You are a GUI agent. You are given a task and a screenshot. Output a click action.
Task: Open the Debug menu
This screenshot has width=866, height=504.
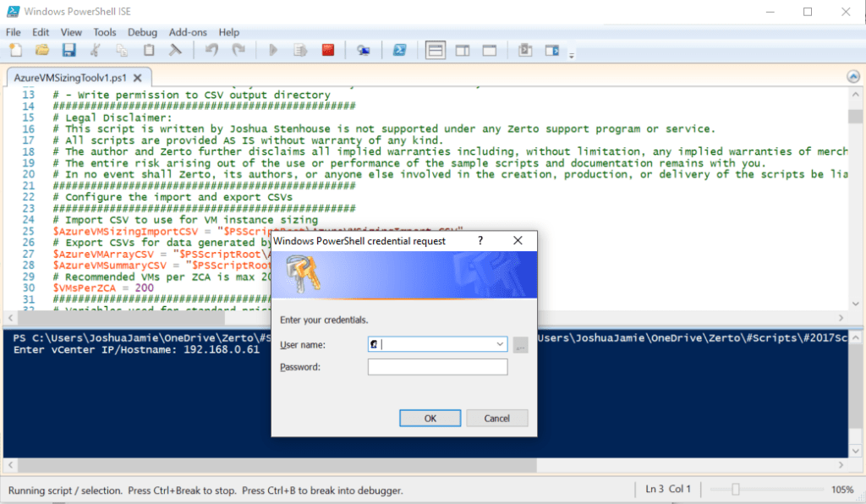[142, 31]
